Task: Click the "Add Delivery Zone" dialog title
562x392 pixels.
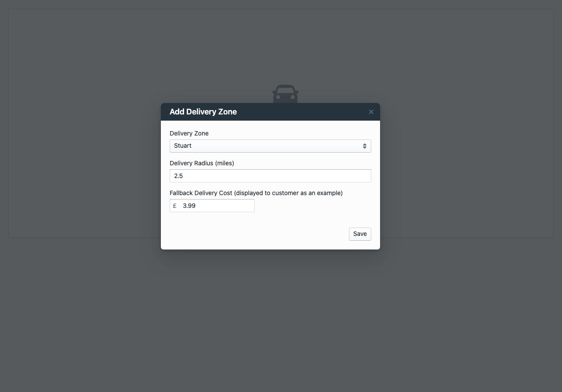Action: pyautogui.click(x=203, y=112)
